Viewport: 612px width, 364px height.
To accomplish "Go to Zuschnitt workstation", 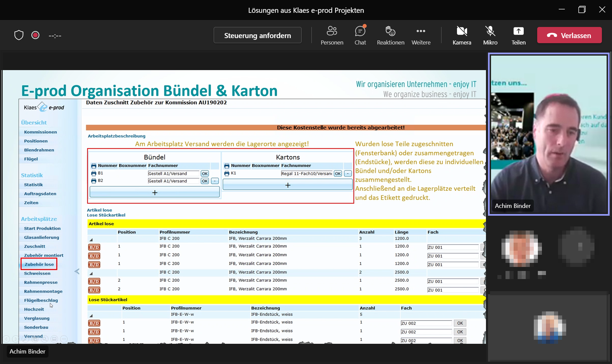I will 35,246.
